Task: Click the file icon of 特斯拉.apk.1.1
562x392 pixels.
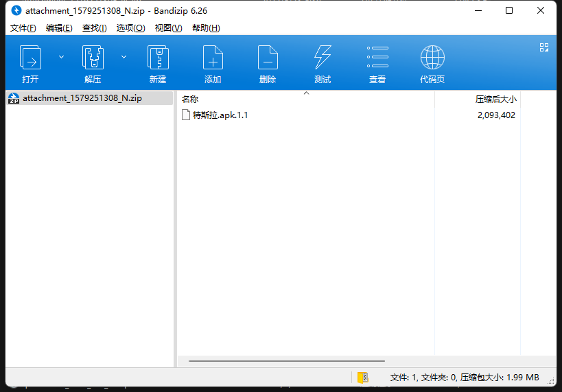Action: pos(186,115)
